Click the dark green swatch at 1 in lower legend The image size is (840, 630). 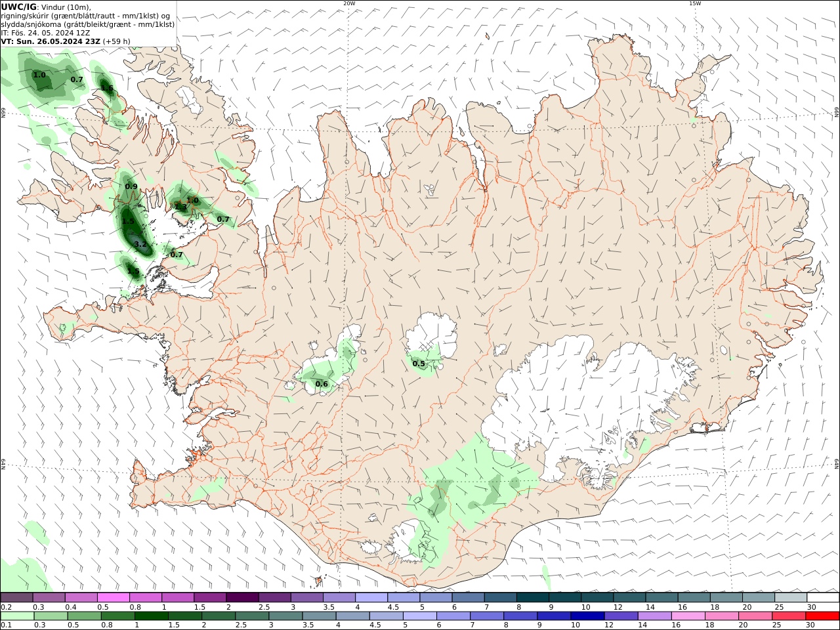coord(152,616)
